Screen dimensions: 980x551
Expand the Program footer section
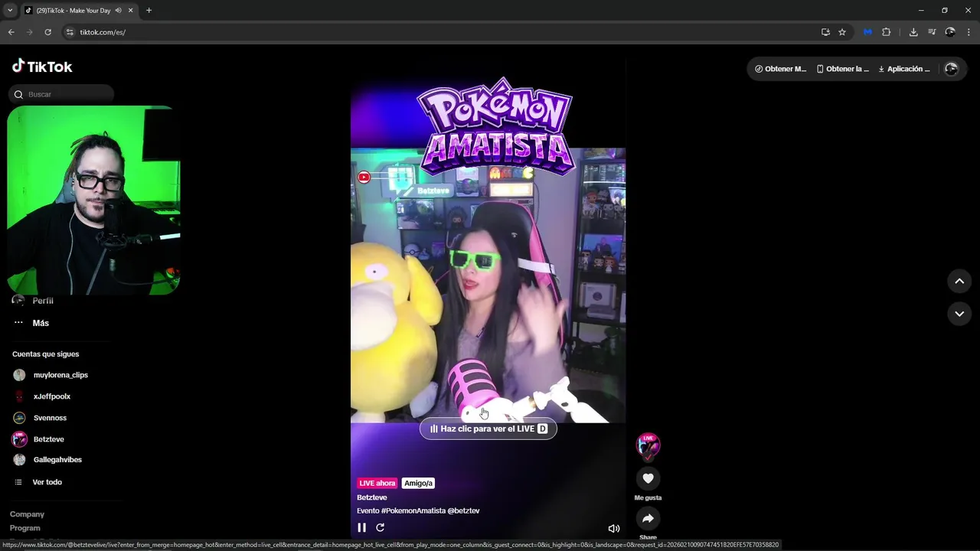click(25, 528)
